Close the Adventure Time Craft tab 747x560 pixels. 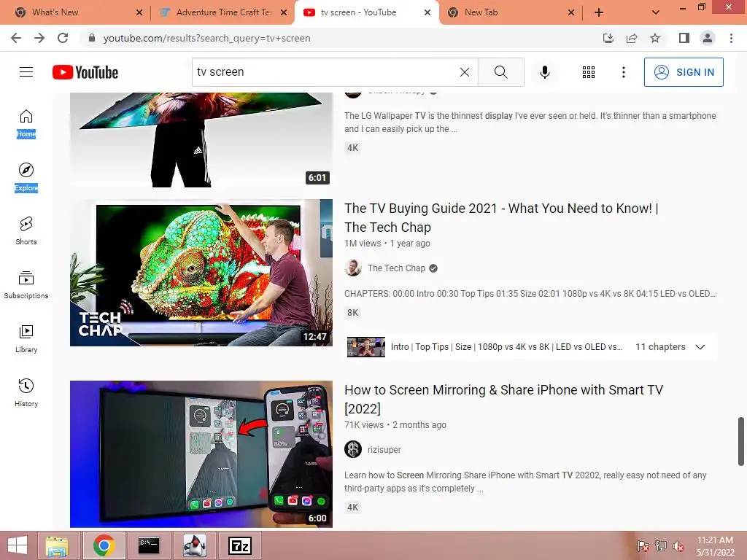(x=284, y=12)
